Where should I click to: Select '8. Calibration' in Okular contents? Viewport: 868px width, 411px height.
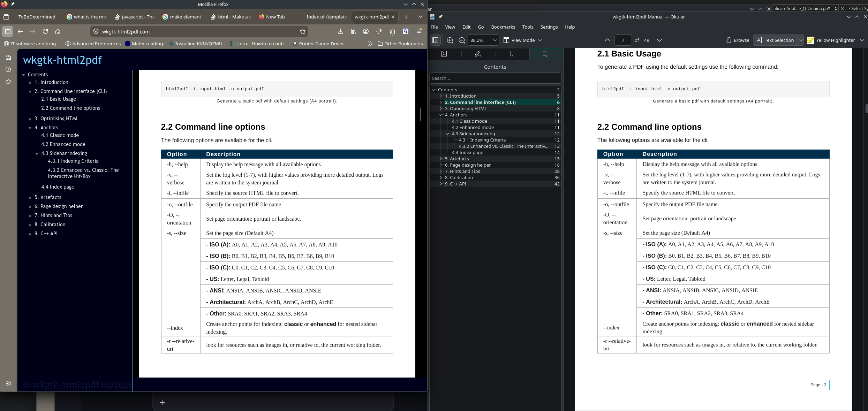coord(495,177)
